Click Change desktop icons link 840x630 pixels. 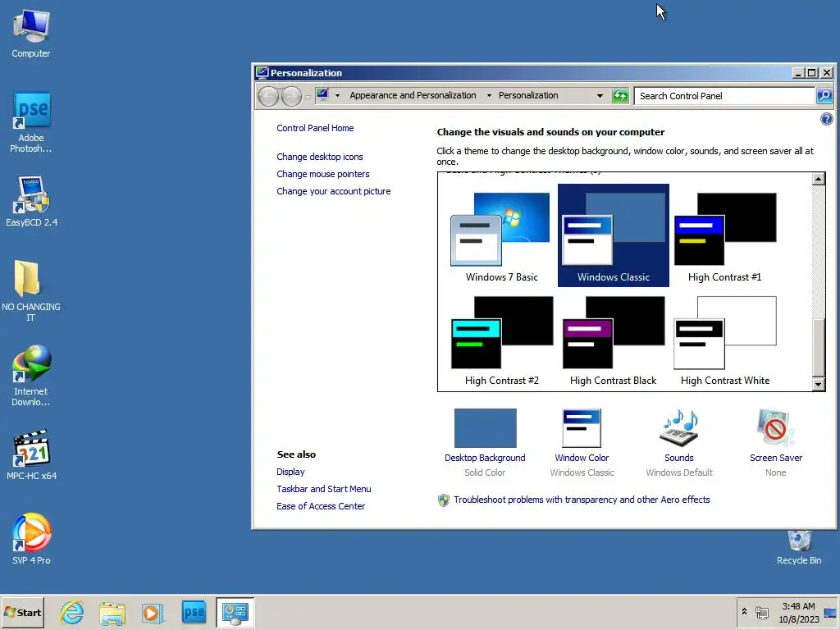(x=320, y=157)
